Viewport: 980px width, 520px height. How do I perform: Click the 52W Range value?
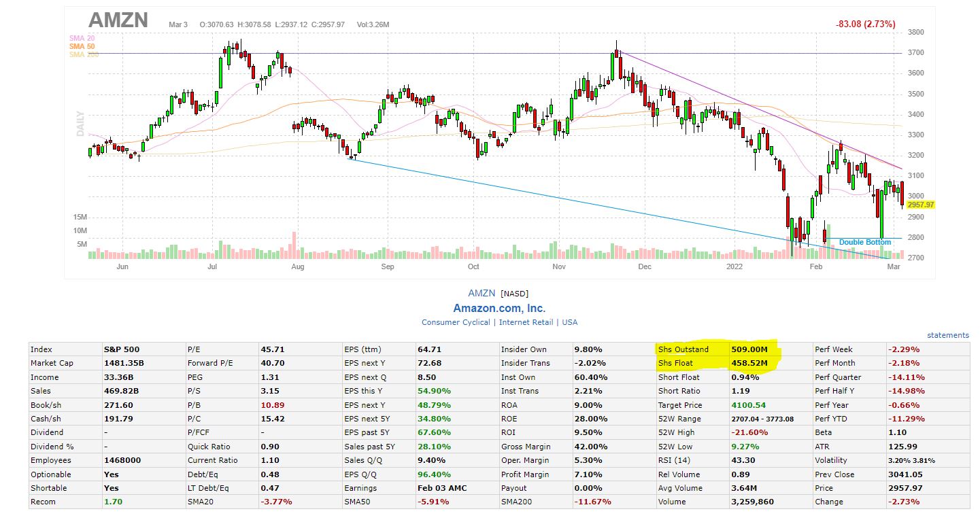click(763, 419)
